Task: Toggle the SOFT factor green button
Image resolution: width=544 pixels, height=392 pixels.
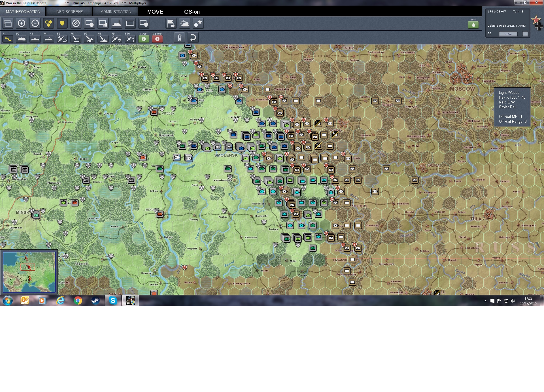Action: pos(473,25)
